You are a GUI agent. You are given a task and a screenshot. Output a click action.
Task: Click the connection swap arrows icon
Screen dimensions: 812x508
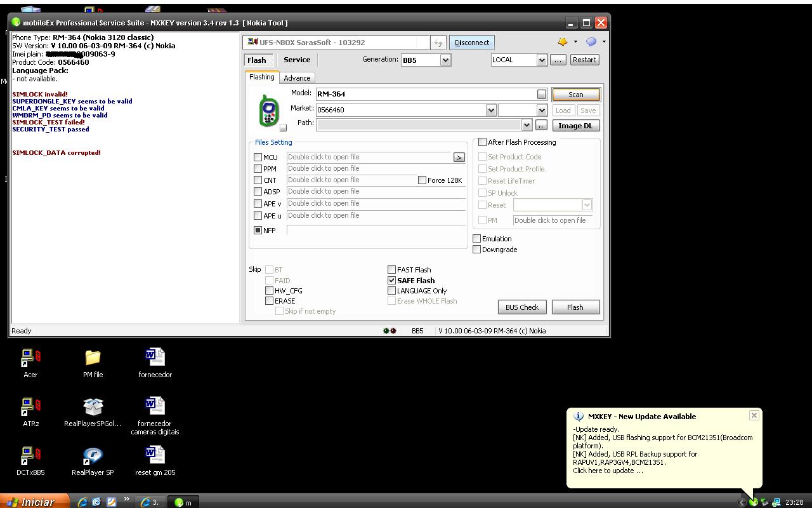438,43
